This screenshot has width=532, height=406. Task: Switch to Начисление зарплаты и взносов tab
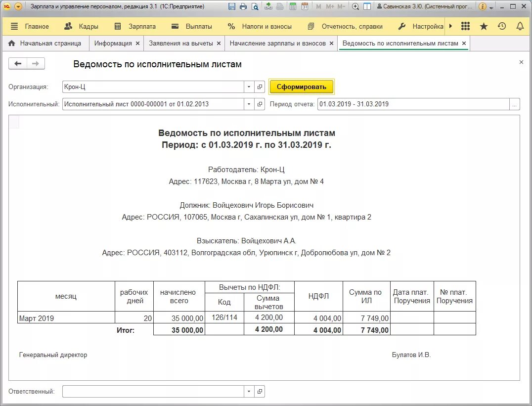point(277,44)
